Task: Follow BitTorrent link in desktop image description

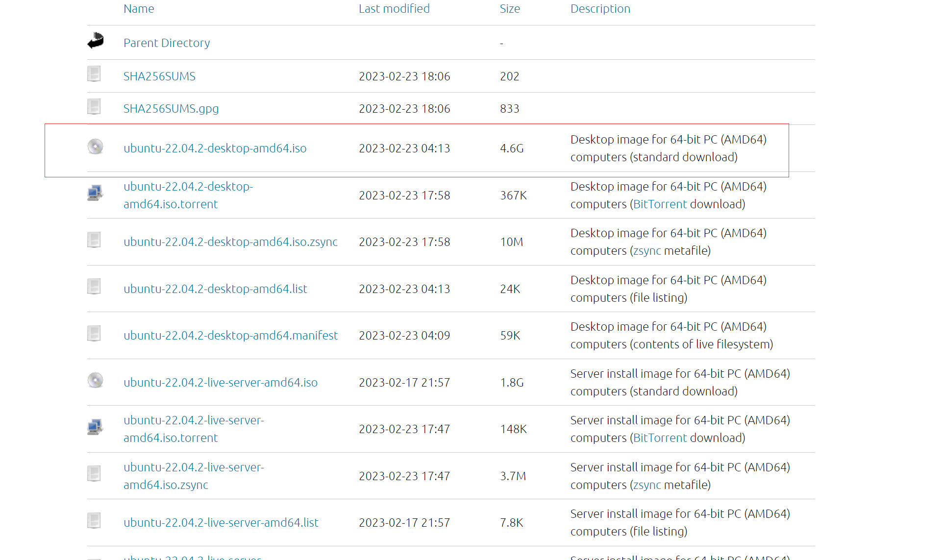Action: [x=660, y=204]
